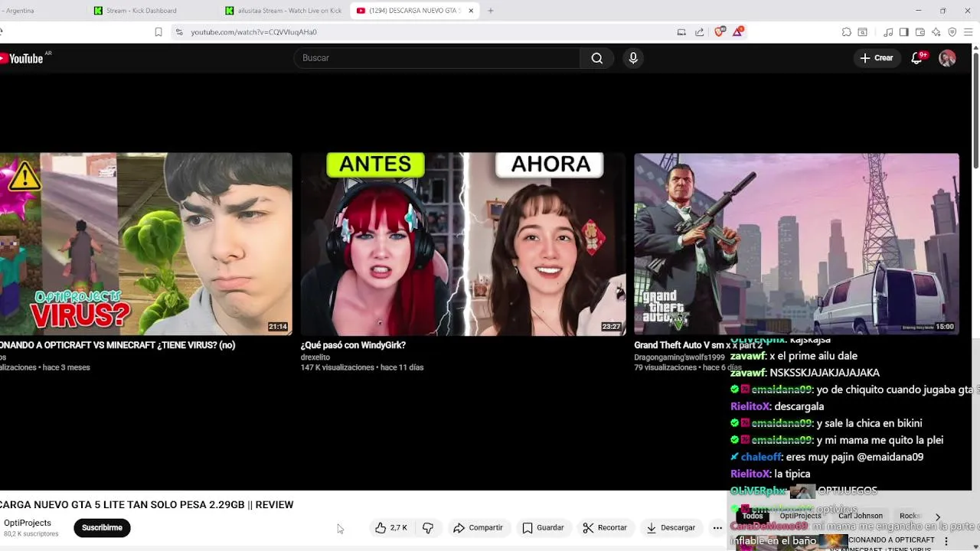Click the ¿Qué pasó con WindyGirk? title
This screenshot has height=551, width=980.
coord(353,345)
